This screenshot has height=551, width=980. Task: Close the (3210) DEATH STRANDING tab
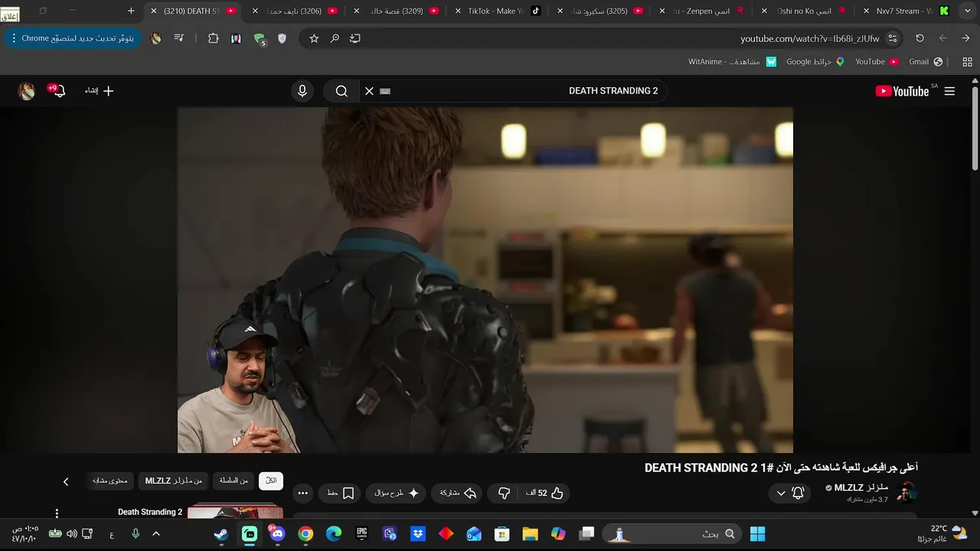click(154, 11)
